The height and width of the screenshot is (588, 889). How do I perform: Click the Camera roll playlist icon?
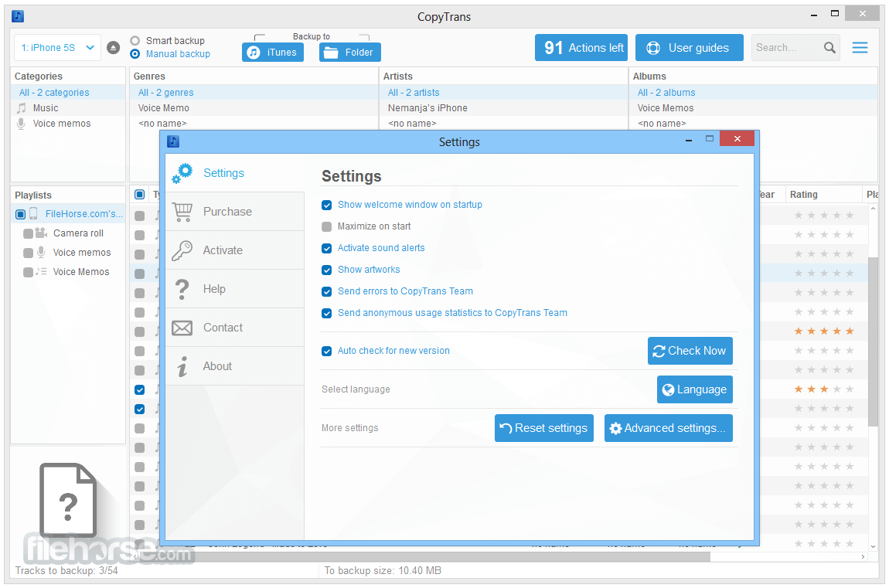tap(41, 233)
